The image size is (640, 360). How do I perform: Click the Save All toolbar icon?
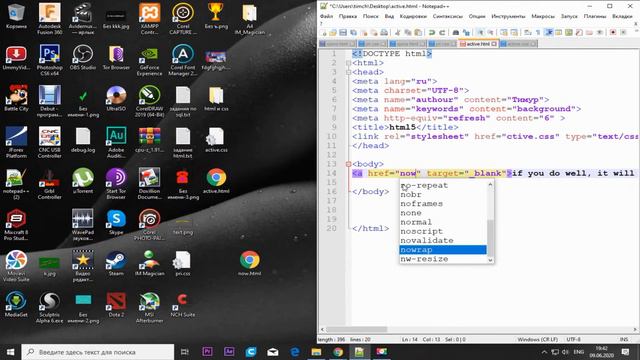click(x=353, y=32)
